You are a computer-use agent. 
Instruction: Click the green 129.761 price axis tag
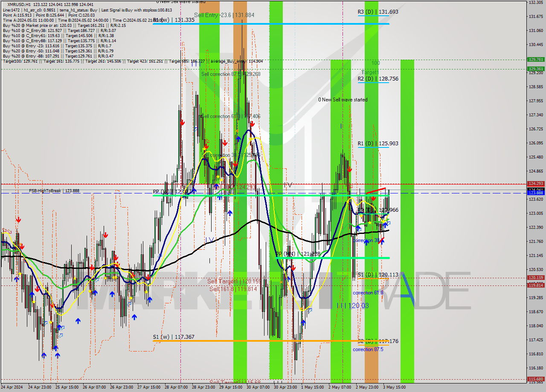pos(536,60)
